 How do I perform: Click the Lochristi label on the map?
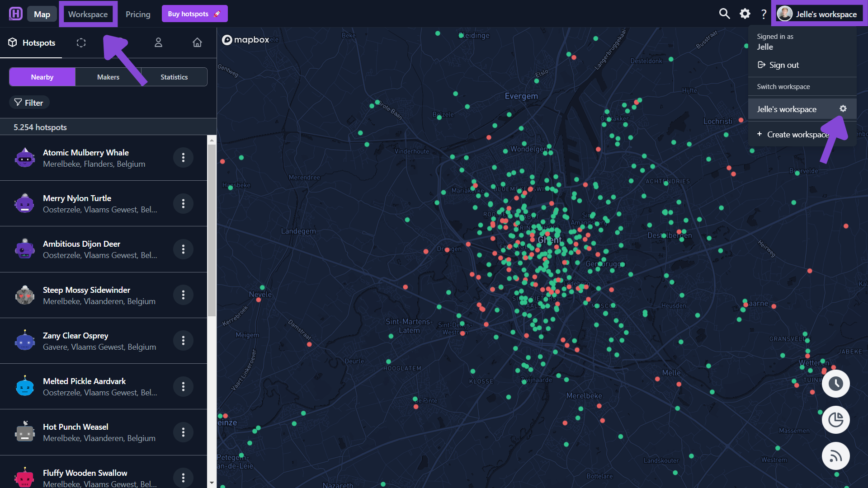coord(717,121)
